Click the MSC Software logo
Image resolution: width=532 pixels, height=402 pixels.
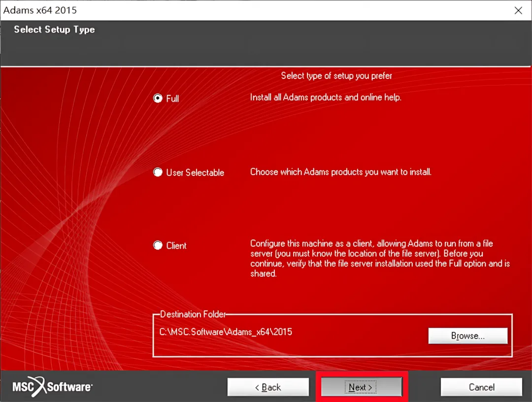[x=52, y=387]
